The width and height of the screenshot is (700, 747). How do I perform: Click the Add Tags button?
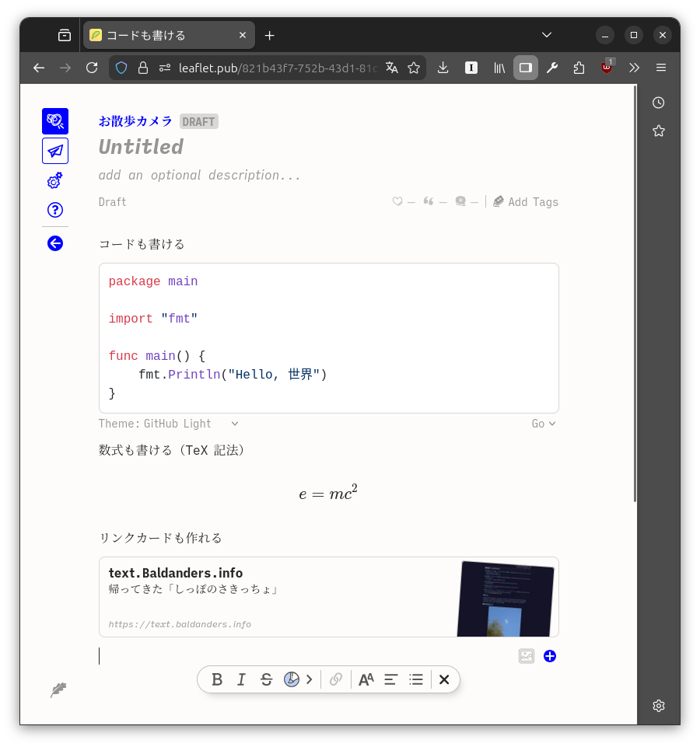526,202
